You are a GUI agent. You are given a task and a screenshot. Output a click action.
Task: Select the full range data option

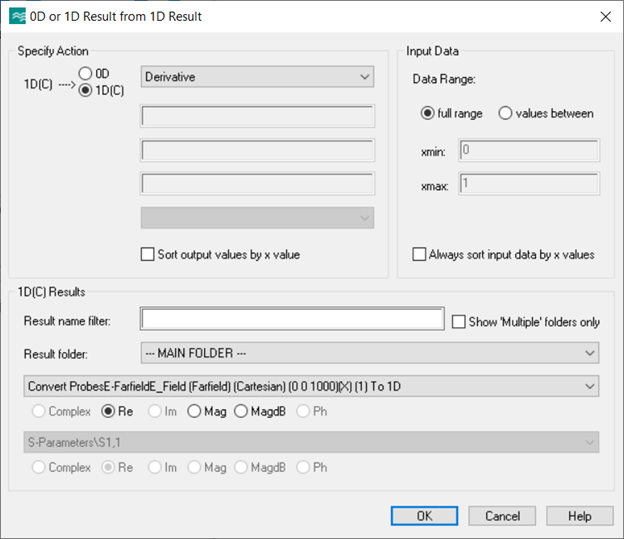click(428, 113)
